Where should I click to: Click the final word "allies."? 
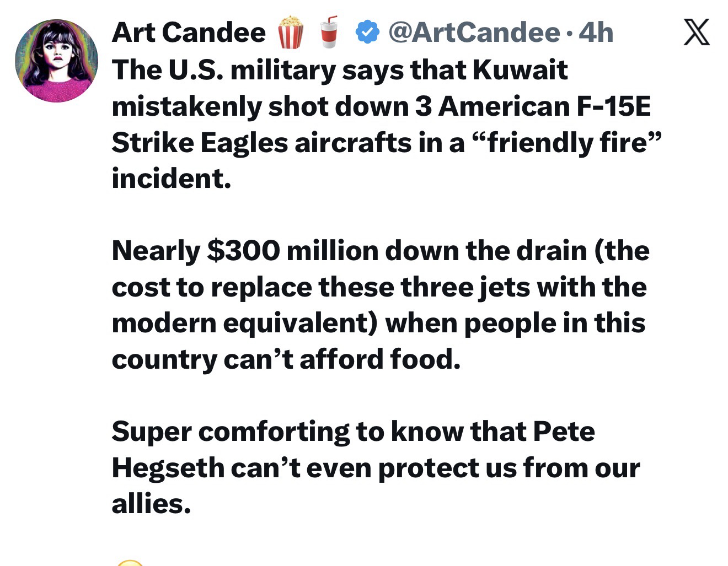(x=151, y=504)
